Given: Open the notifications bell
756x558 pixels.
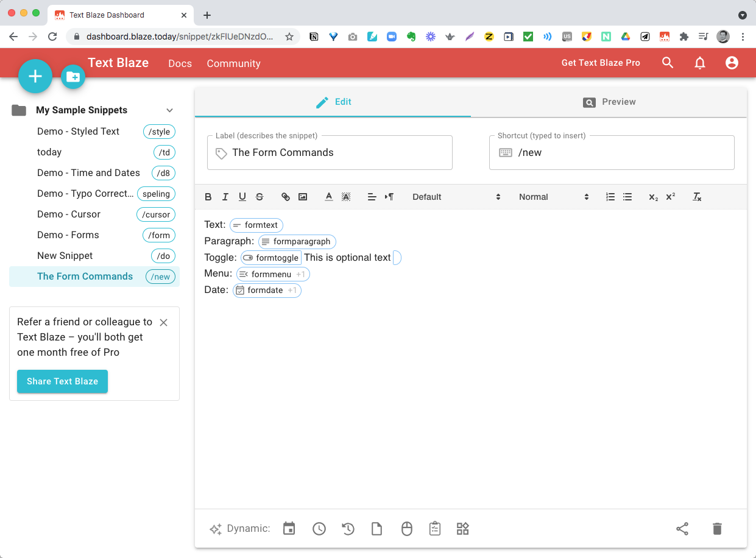Looking at the screenshot, I should click(700, 63).
